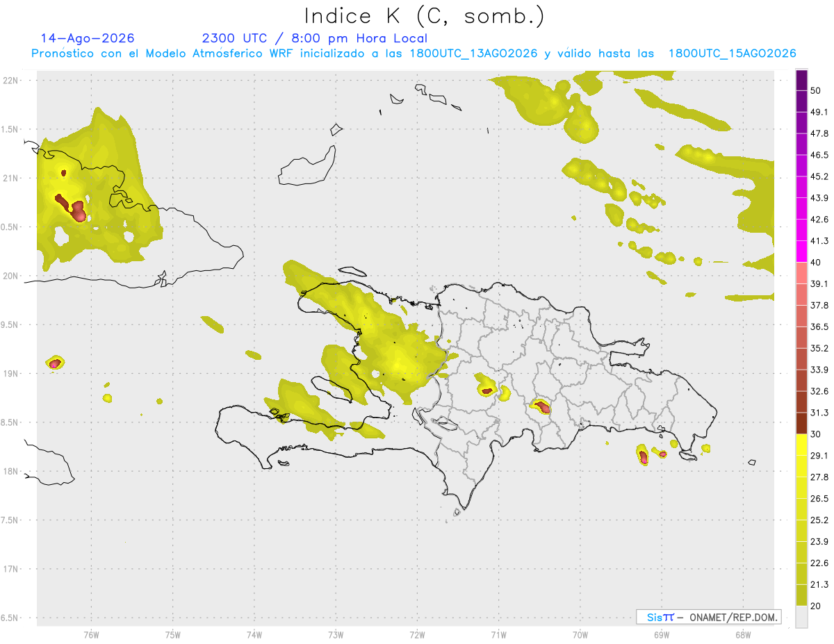The height and width of the screenshot is (644, 834).
Task: Click the colorbar value 25.2
Action: (x=819, y=520)
